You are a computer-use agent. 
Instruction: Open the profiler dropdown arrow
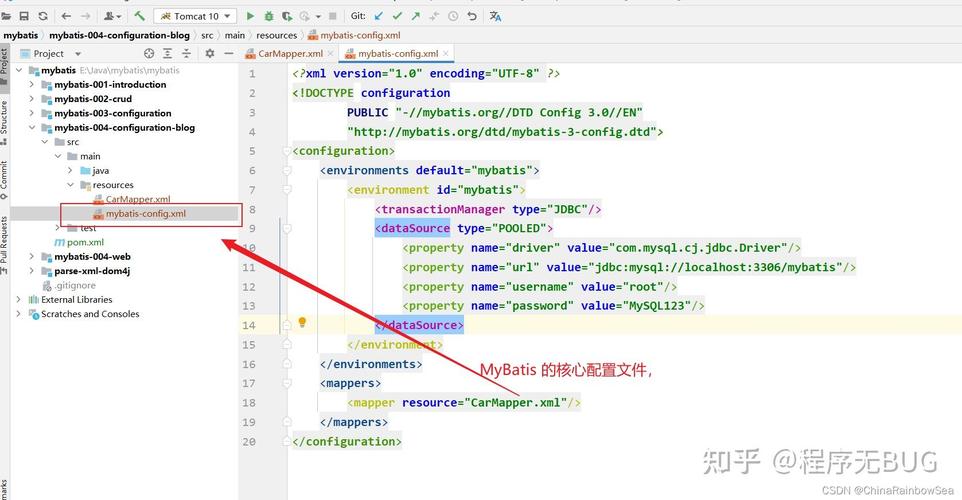(318, 17)
